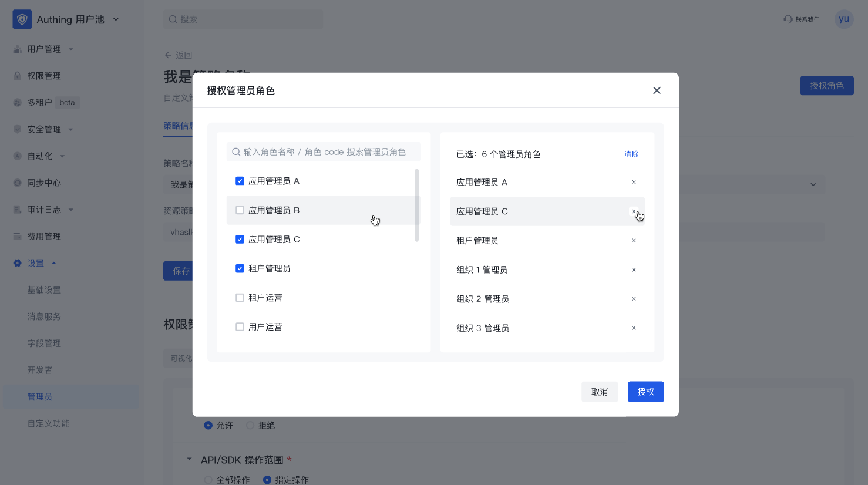The height and width of the screenshot is (485, 868).
Task: Click the 权限管理 lock icon
Action: 18,75
